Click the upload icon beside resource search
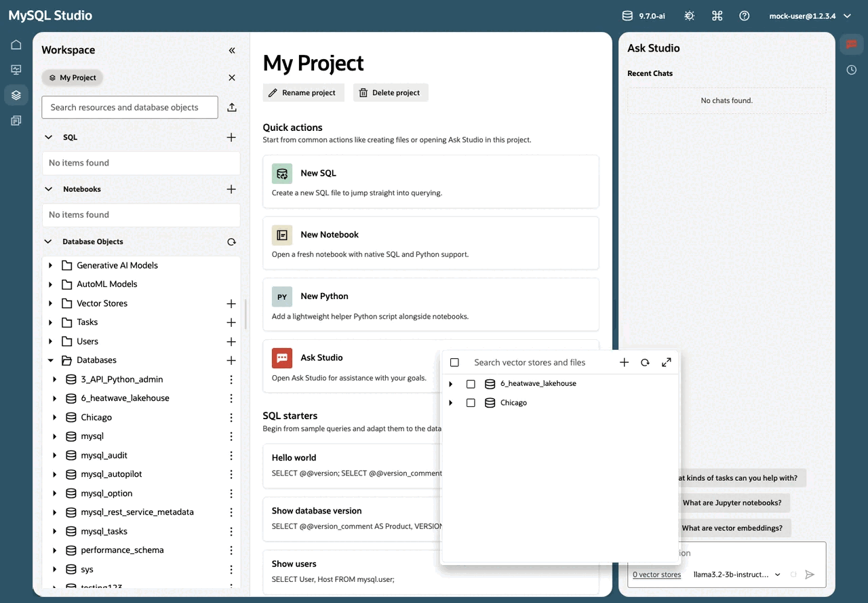The image size is (868, 603). [232, 107]
